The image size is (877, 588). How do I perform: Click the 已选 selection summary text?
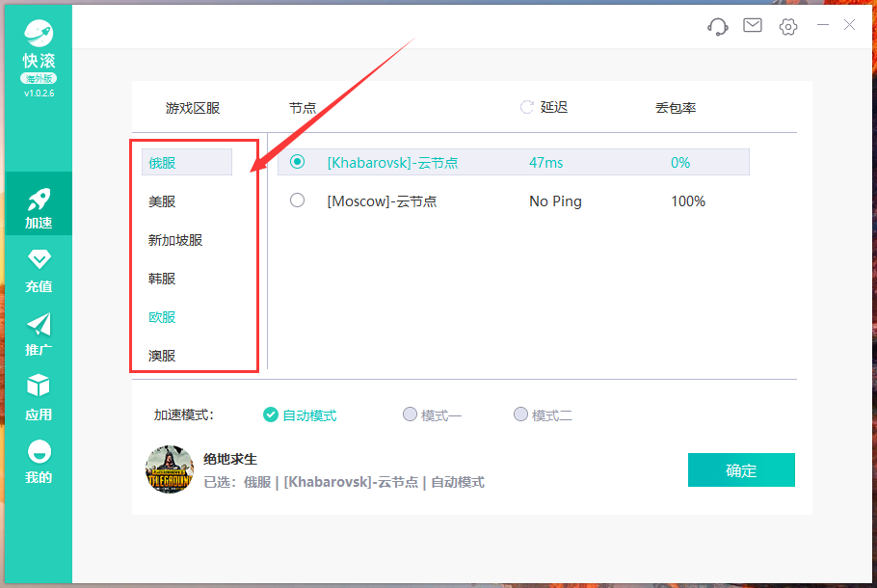pyautogui.click(x=344, y=482)
